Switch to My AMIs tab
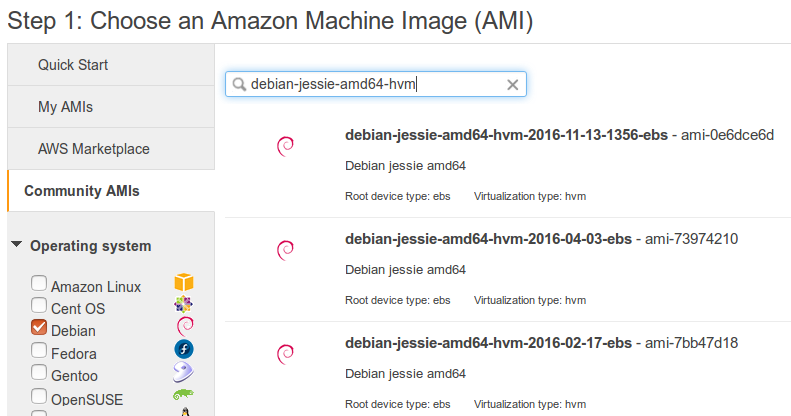 point(66,107)
